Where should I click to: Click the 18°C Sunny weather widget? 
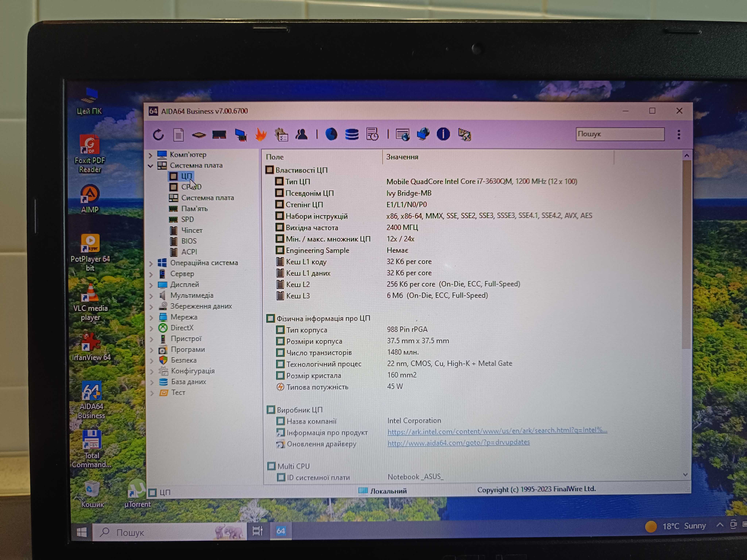(x=675, y=526)
